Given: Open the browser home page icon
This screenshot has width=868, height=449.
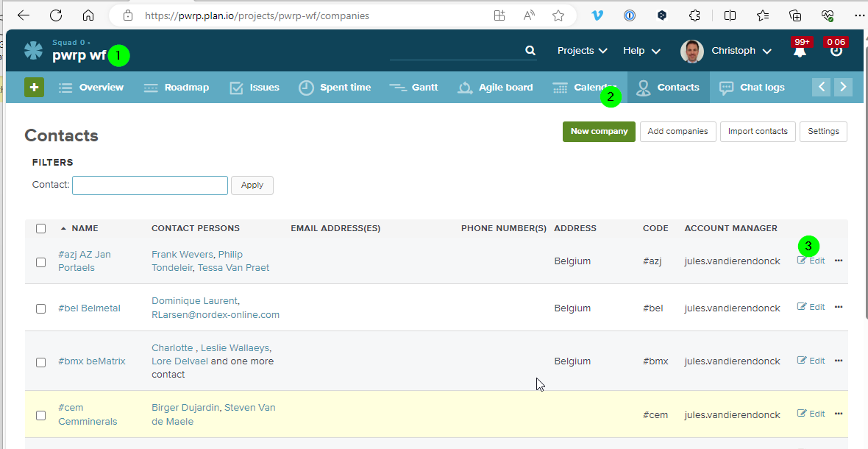Looking at the screenshot, I should pos(88,15).
